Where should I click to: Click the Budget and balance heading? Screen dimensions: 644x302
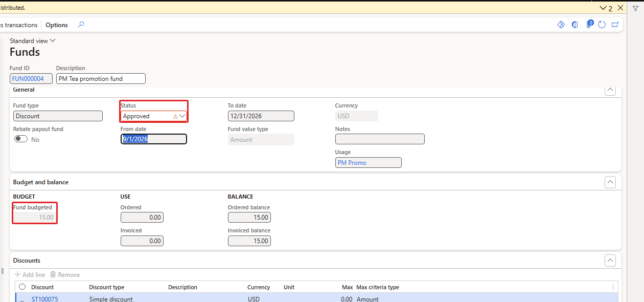tap(41, 182)
